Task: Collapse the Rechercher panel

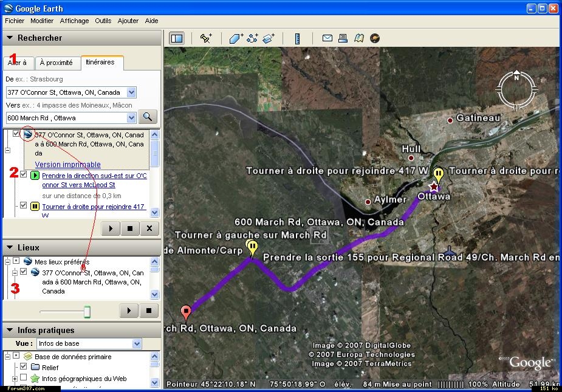Action: click(x=10, y=38)
